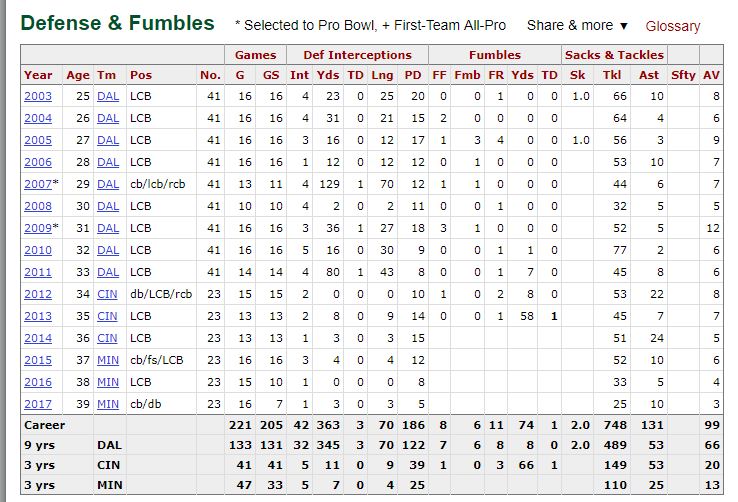This screenshot has height=502, width=738.
Task: Sort table by Int column header
Action: click(299, 75)
